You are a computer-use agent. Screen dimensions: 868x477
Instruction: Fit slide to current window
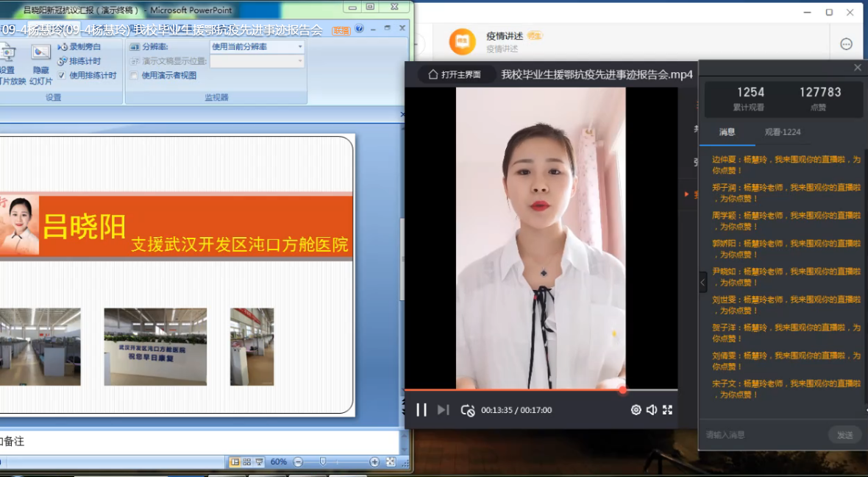click(391, 462)
